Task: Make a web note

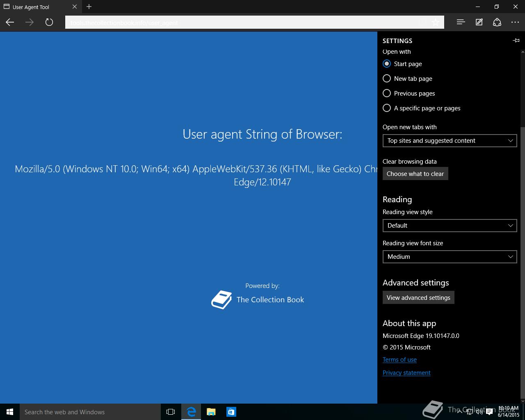Action: 479,22
